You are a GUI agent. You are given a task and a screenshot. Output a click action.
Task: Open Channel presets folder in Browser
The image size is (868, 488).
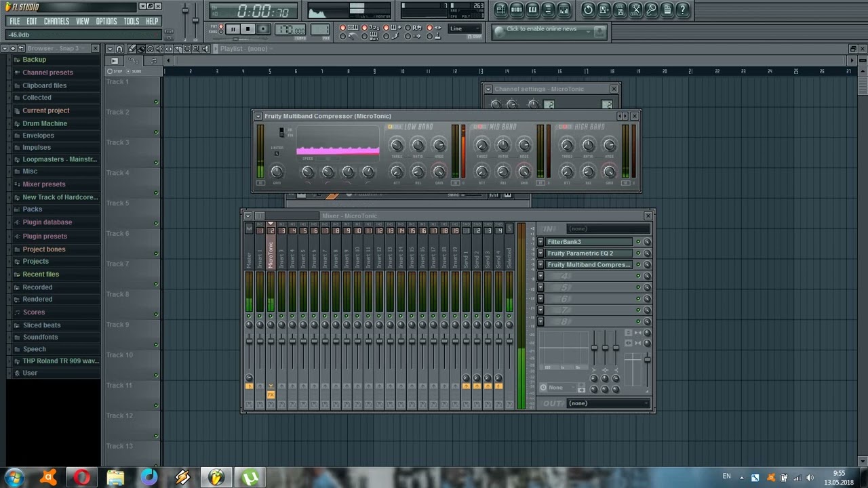tap(47, 73)
